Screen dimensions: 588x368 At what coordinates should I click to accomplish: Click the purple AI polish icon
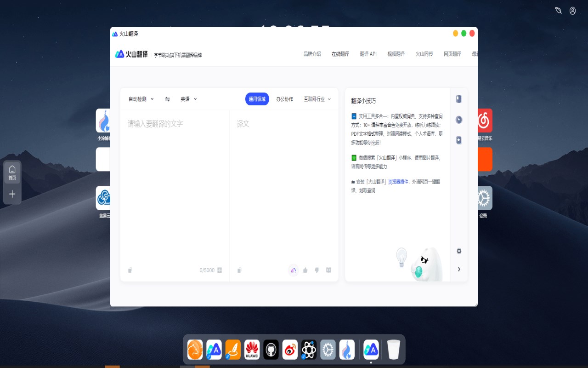[x=293, y=270]
